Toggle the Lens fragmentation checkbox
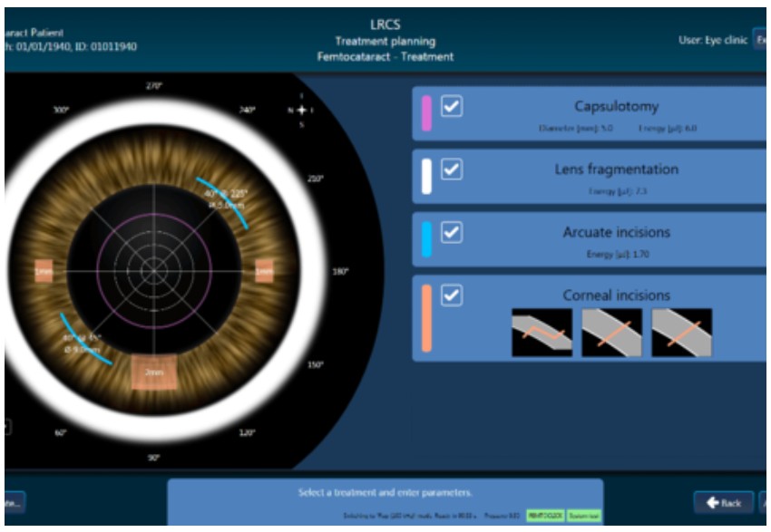The height and width of the screenshot is (532, 771). point(452,169)
